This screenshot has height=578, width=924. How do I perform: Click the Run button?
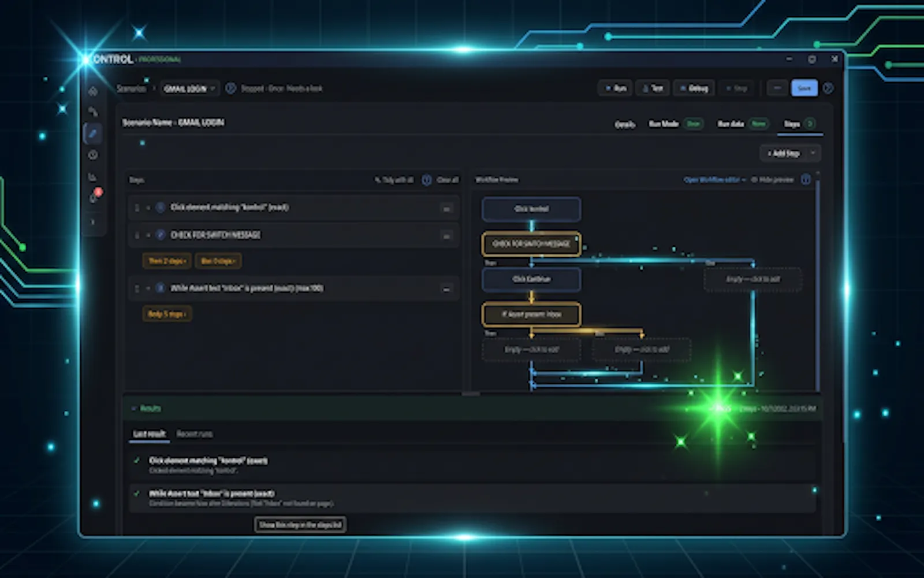(x=615, y=88)
